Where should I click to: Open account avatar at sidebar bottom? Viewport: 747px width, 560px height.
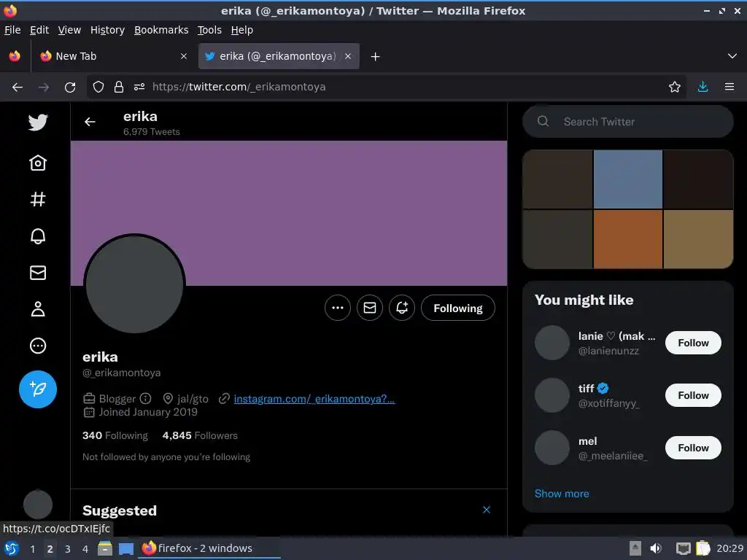click(x=38, y=505)
